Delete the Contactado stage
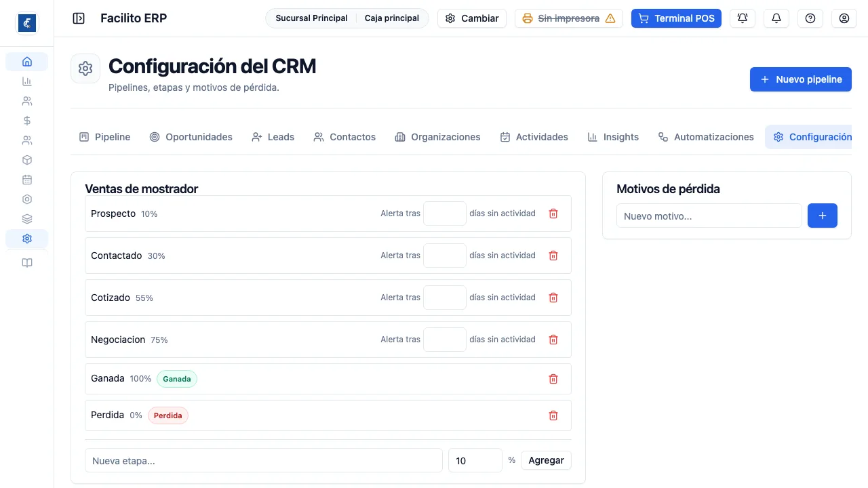 553,256
